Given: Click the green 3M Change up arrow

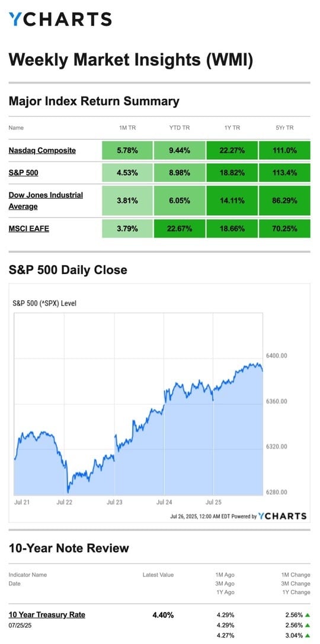Looking at the screenshot, I should tap(308, 626).
